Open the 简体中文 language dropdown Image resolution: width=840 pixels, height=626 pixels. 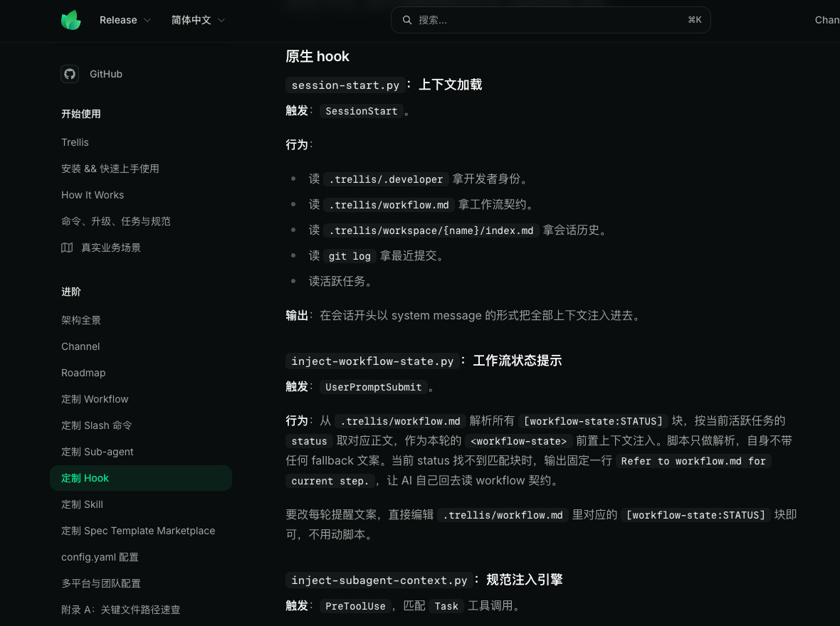pyautogui.click(x=198, y=20)
